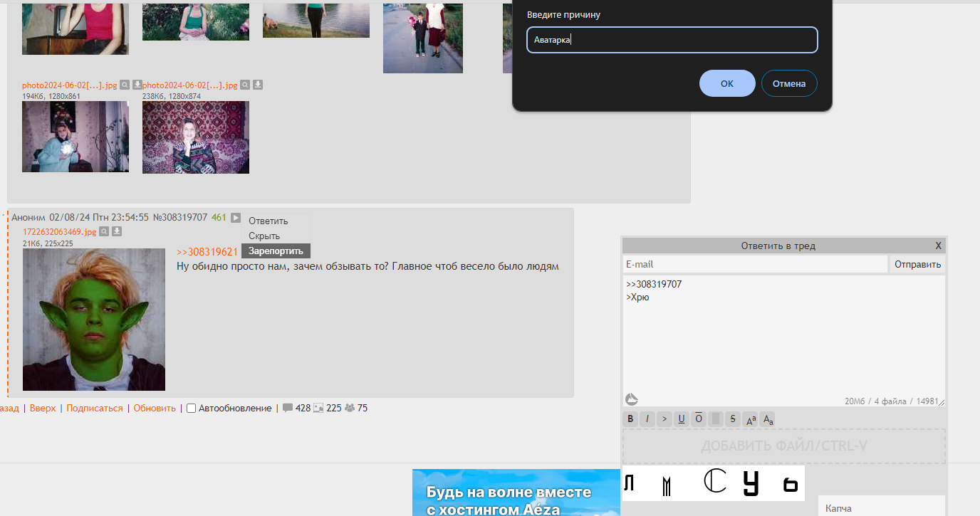Apply superscript formatting in reply form
Viewport: 980px width, 516px height.
[751, 418]
